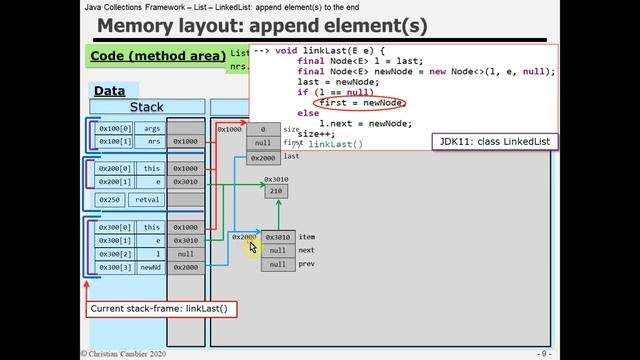Click the 'Current stack-frame: linkLast()' label
The height and width of the screenshot is (360, 640).
[161, 309]
